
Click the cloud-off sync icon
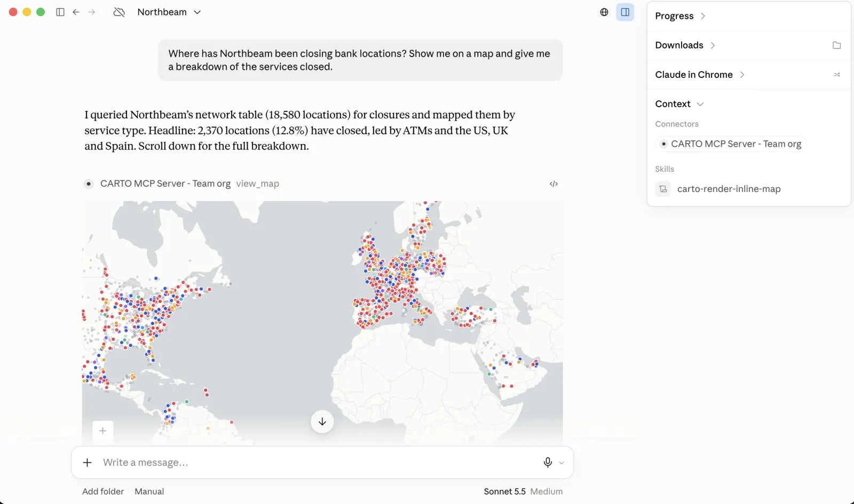click(x=119, y=12)
